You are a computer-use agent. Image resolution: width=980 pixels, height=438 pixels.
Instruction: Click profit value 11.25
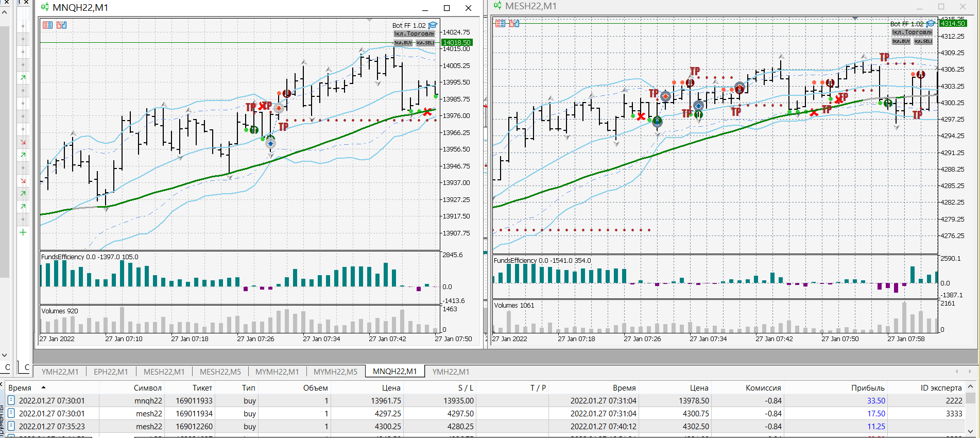[x=876, y=426]
